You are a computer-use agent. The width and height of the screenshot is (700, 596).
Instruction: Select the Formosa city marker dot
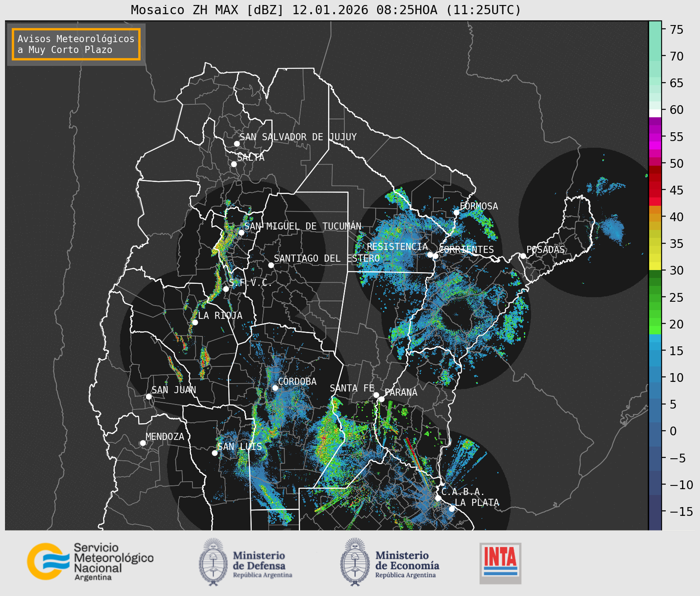[x=456, y=212]
